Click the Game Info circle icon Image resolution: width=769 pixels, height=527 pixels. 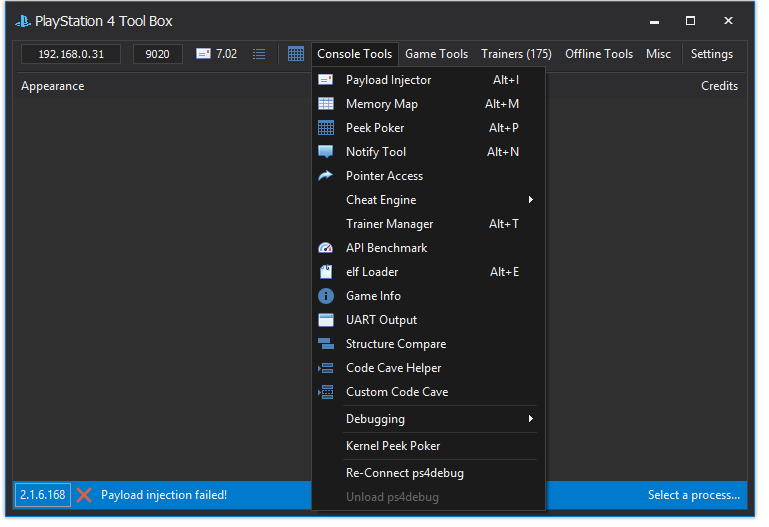[326, 296]
